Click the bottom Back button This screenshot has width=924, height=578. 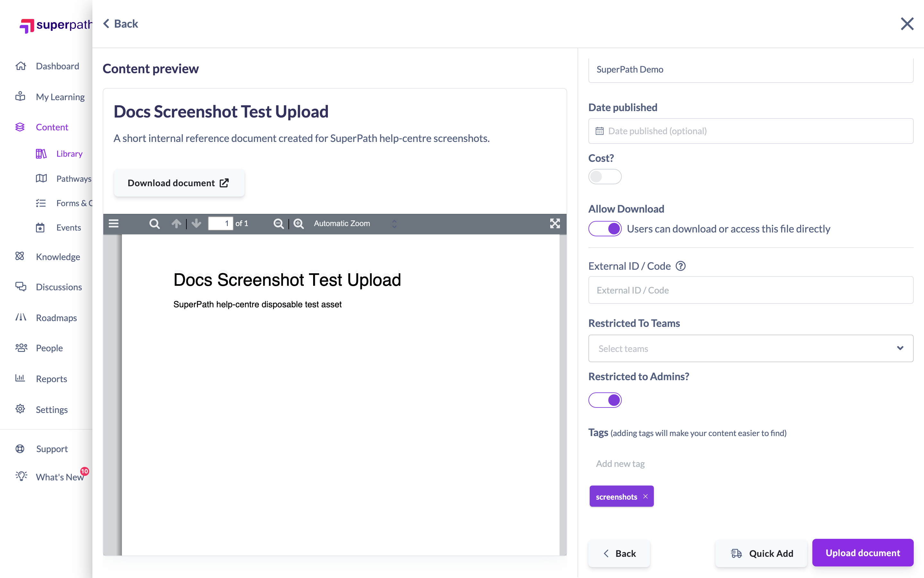pyautogui.click(x=619, y=553)
